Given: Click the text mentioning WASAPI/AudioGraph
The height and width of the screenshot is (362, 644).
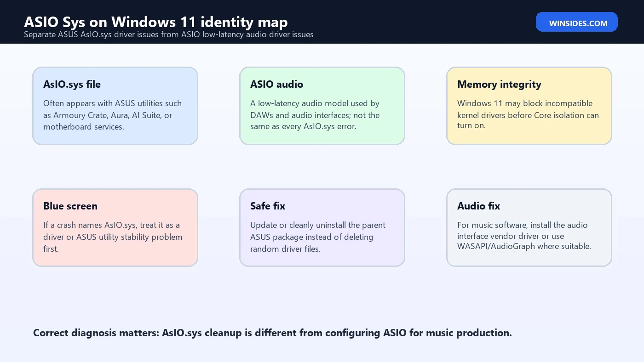Looking at the screenshot, I should pyautogui.click(x=524, y=236).
